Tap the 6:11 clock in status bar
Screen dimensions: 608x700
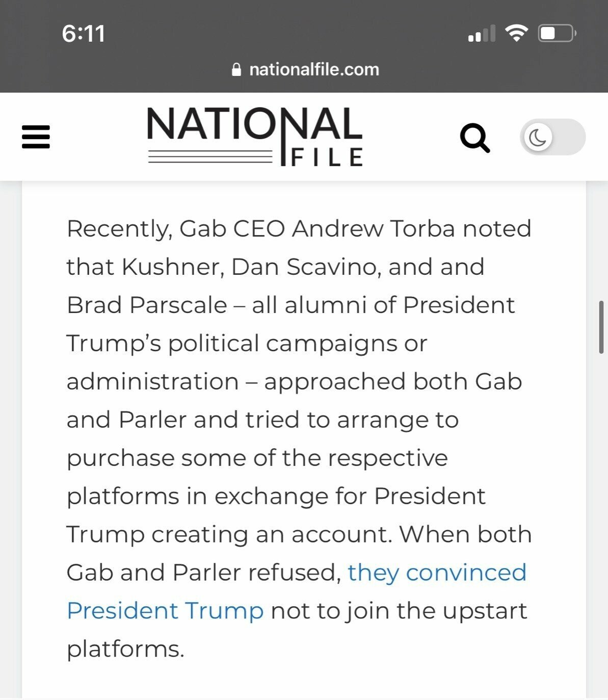[83, 34]
